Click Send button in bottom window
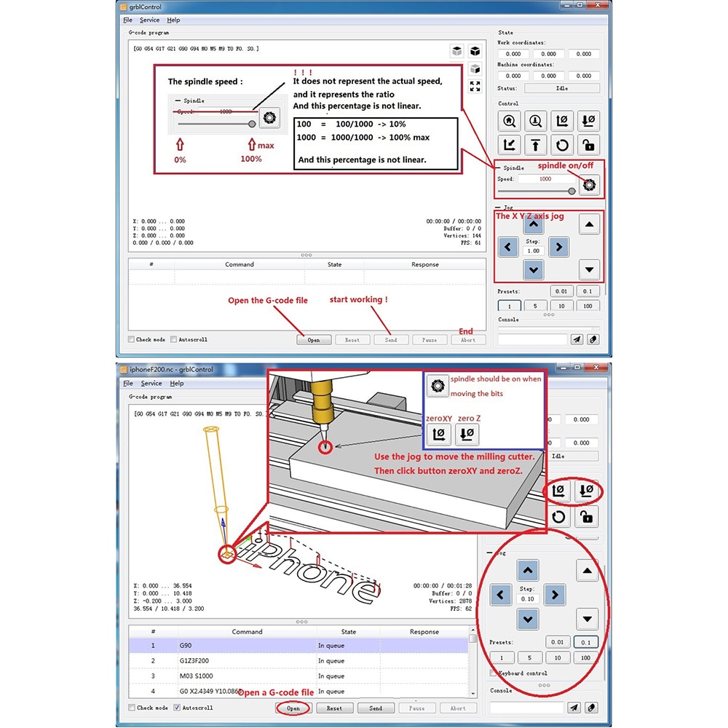 (x=376, y=708)
